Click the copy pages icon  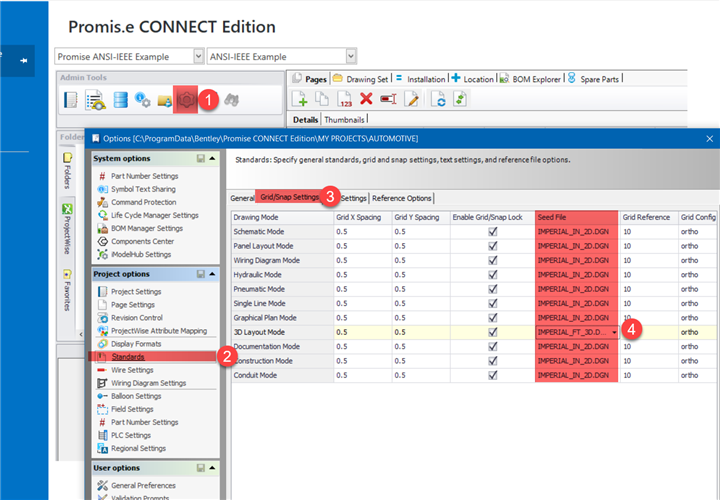[x=321, y=99]
